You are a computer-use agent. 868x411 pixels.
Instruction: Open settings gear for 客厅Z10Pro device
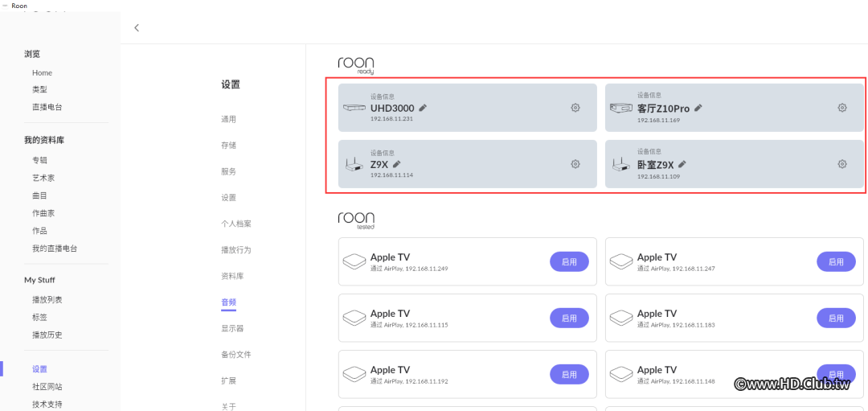pos(842,108)
